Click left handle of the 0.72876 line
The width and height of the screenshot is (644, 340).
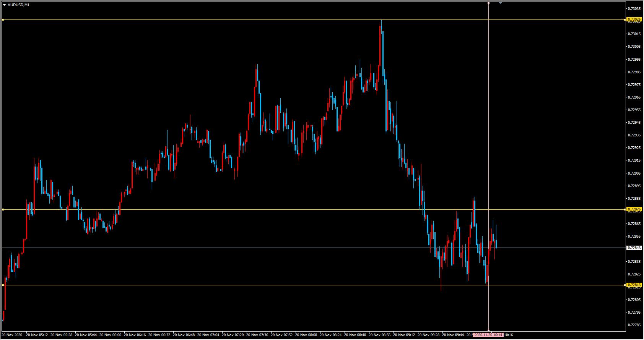coord(3,210)
